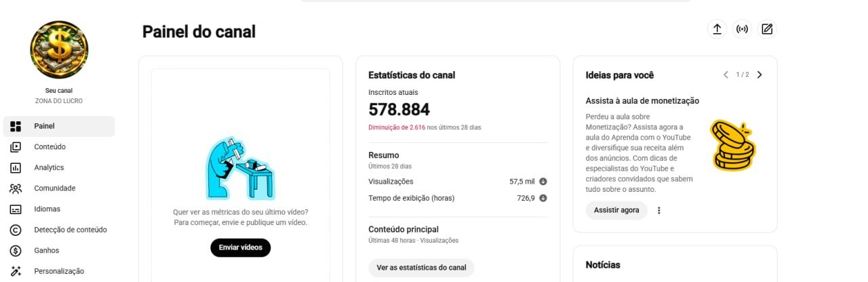Select the Painel dashboard item
This screenshot has width=868, height=282.
coord(59,126)
